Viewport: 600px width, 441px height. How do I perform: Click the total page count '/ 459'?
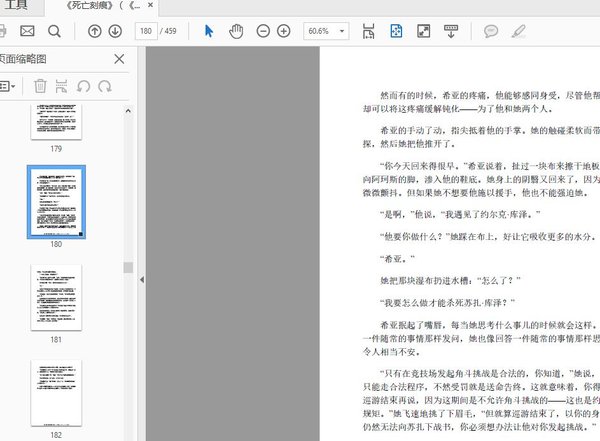tap(168, 31)
